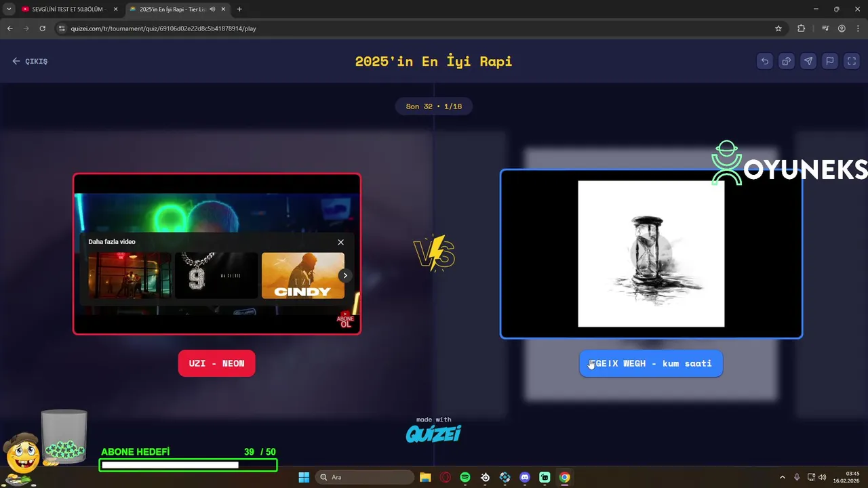Open the chain number 9 video thumbnail
Viewport: 868px width, 488px height.
pos(216,275)
